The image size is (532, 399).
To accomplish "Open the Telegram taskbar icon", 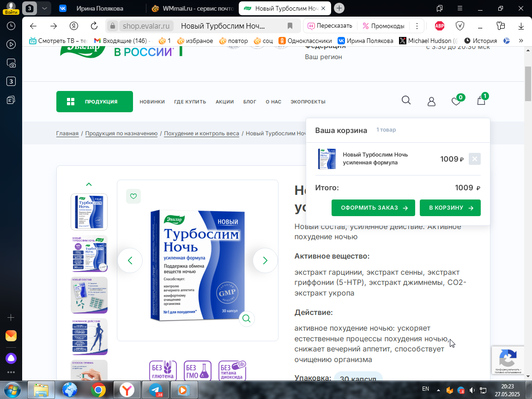I will point(155,390).
